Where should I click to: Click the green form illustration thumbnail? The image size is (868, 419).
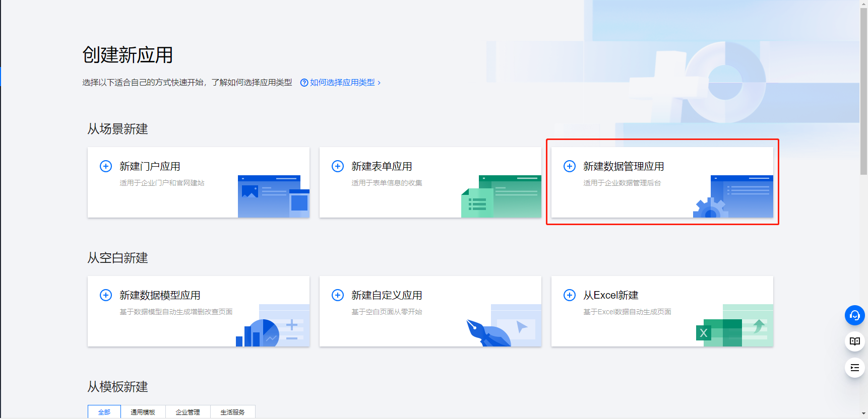click(501, 196)
